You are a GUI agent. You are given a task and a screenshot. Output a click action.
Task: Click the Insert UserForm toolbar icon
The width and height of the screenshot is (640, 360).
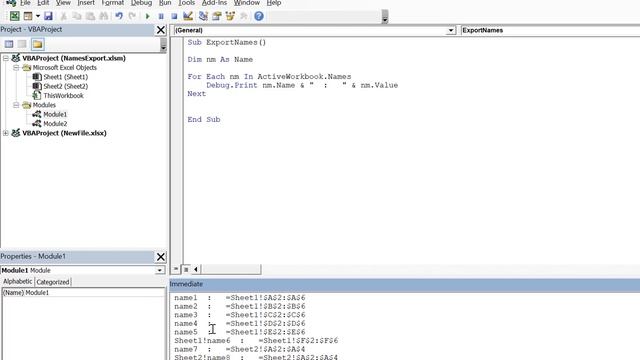tap(28, 16)
